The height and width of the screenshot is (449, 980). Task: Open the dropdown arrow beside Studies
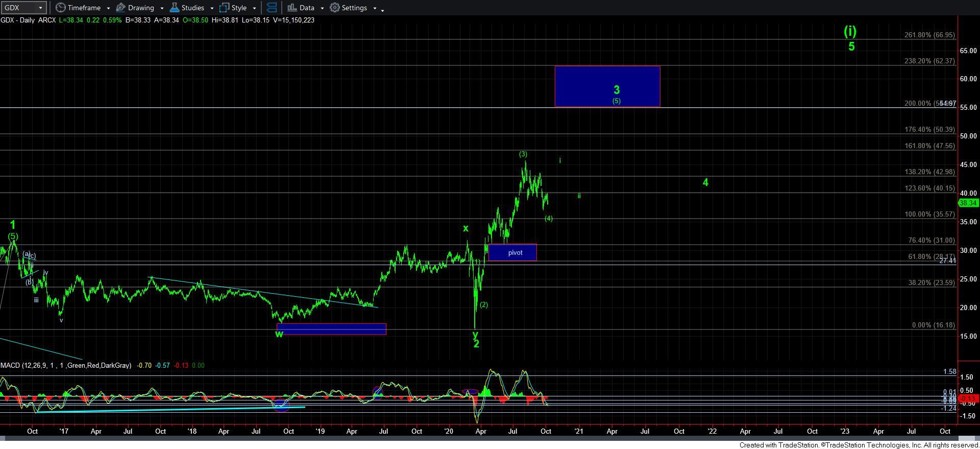[212, 8]
